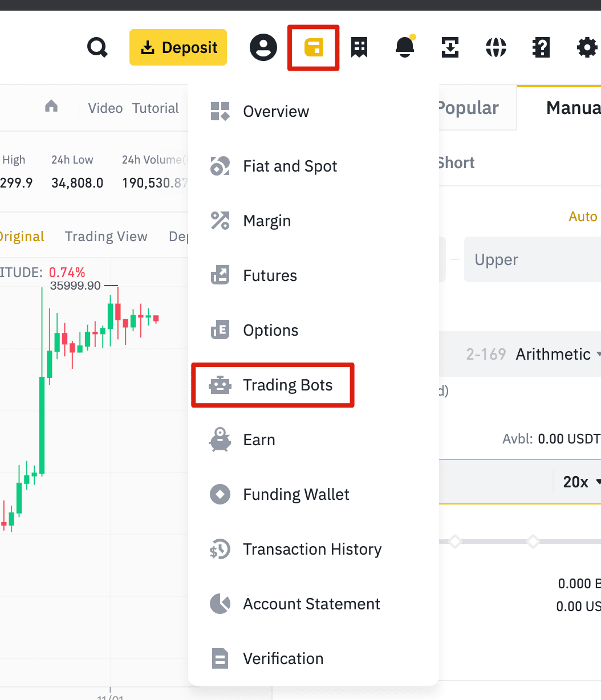Open the orders icon in header
Screen dimensions: 601x700
[359, 48]
